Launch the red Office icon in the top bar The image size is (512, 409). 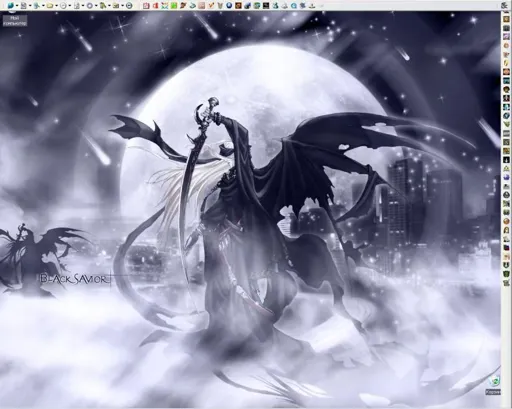[155, 6]
